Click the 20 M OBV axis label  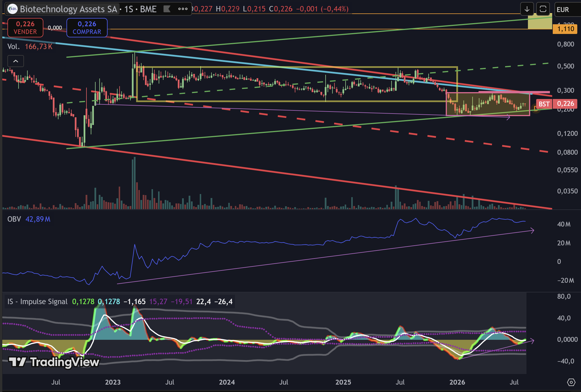[564, 243]
